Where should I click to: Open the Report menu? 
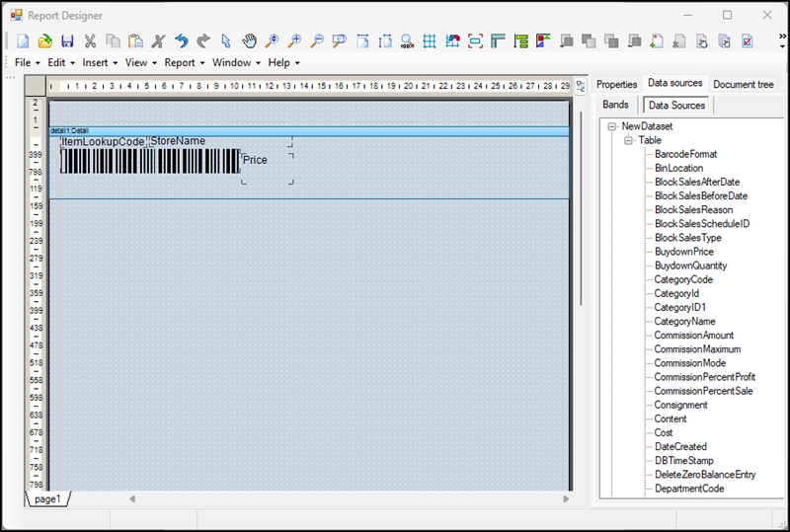point(185,62)
